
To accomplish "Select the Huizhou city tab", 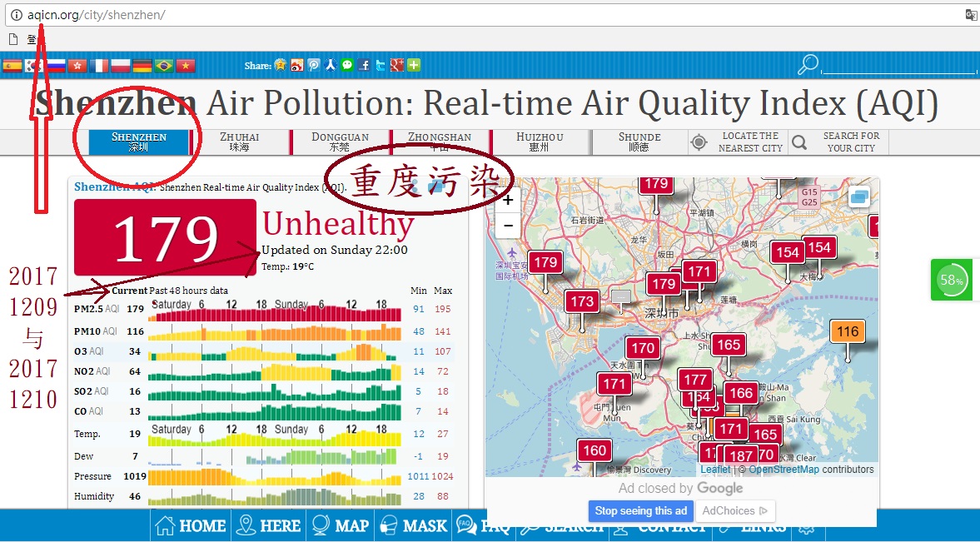I will 540,142.
